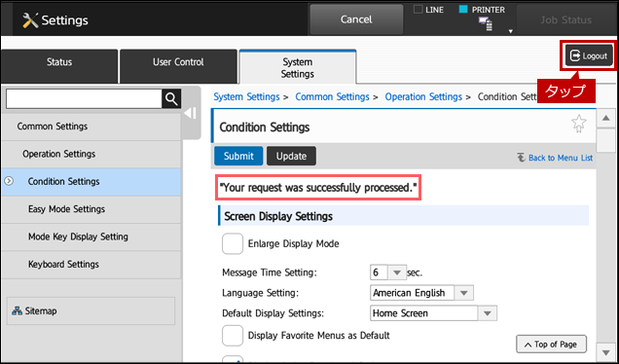
Task: Go back to Menu List
Action: click(555, 158)
